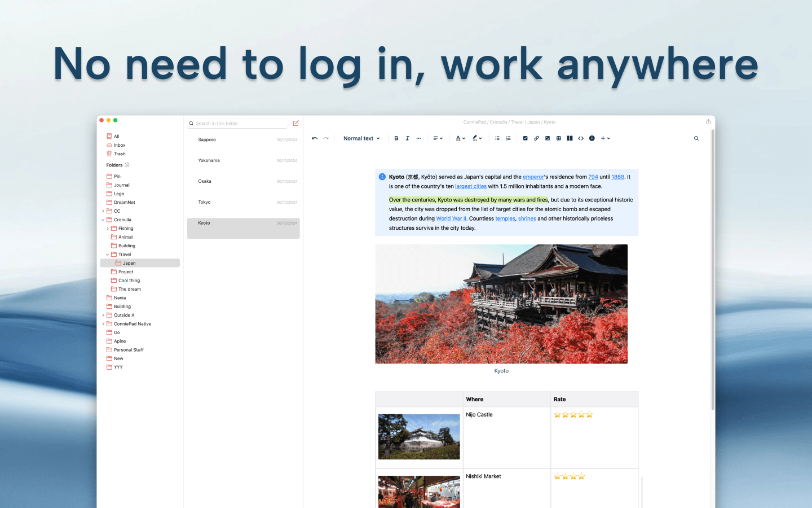Open the search tool in the editor
Viewport: 812px width, 508px height.
696,138
